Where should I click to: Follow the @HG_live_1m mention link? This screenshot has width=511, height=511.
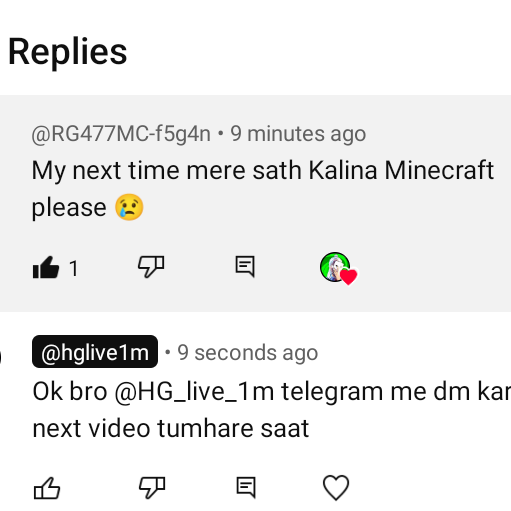coord(194,392)
